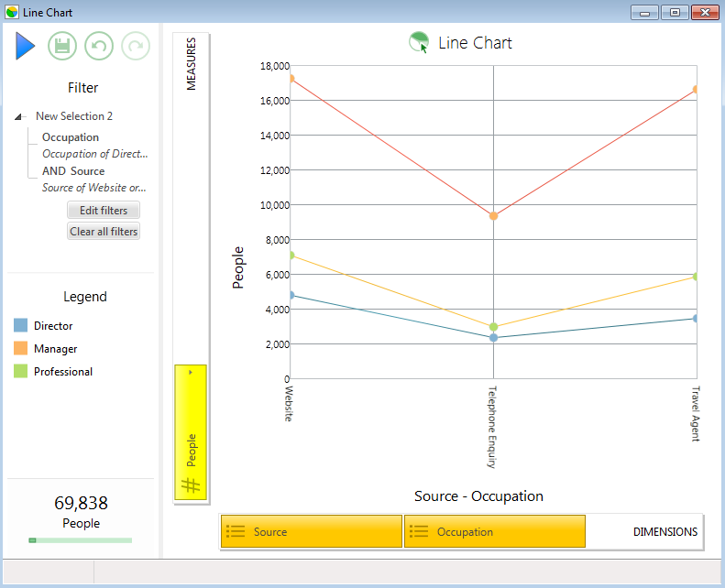
Task: Click the app icon in title bar
Action: (x=12, y=13)
